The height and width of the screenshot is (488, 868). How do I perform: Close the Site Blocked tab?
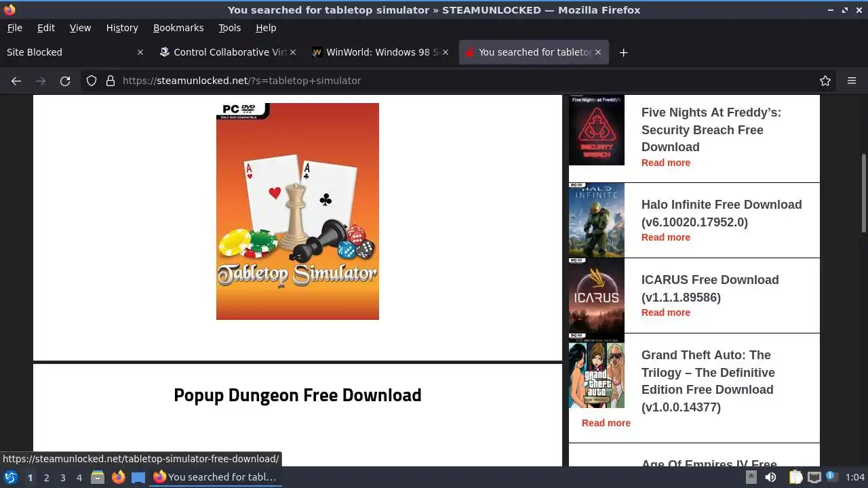[140, 52]
